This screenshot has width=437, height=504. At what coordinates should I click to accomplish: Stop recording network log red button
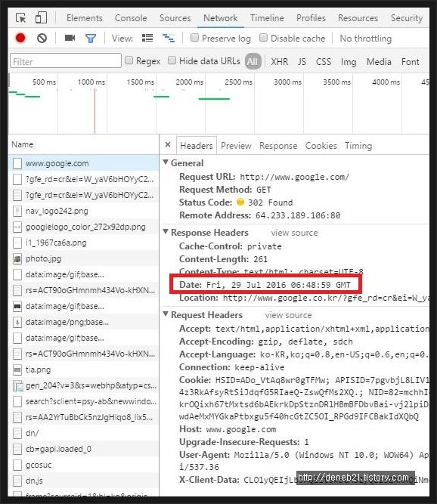(20, 39)
